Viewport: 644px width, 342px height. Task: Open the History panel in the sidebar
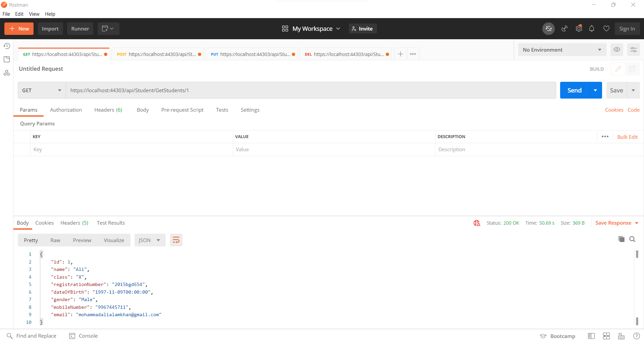(7, 46)
